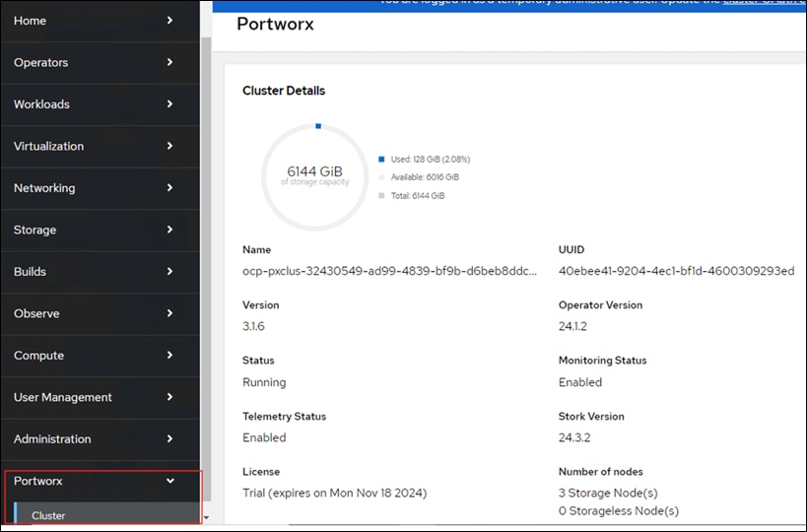
Task: Expand the Virtualization section chevron
Action: click(169, 146)
